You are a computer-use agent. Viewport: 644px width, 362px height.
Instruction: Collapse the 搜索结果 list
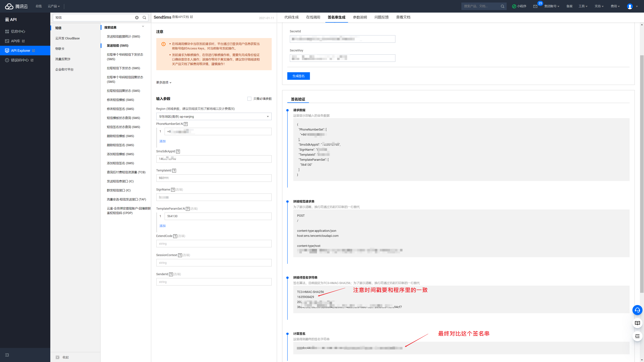tap(143, 26)
